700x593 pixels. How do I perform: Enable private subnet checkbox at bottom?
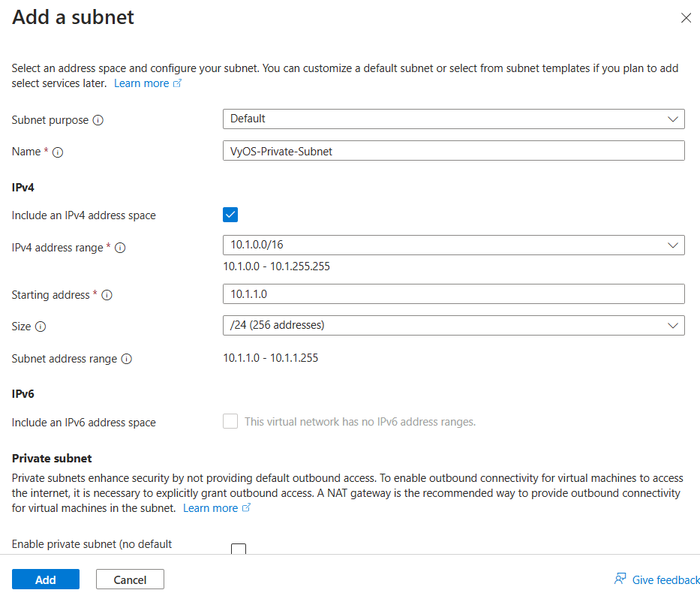238,549
